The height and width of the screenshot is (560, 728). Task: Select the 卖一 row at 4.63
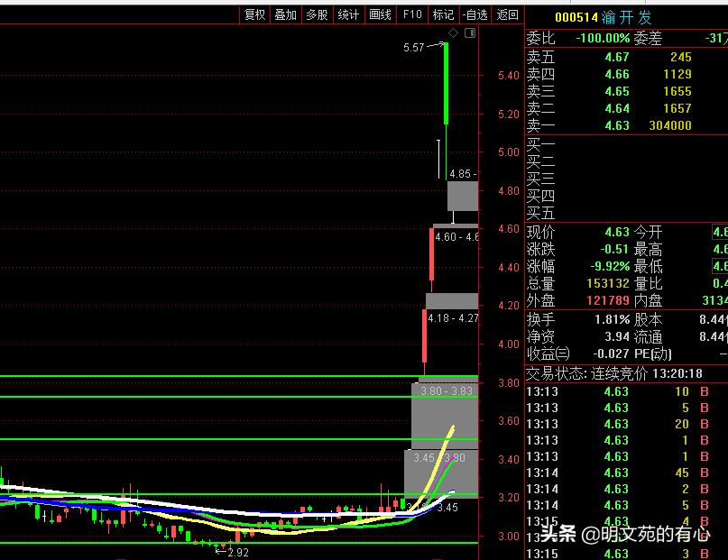tap(626, 125)
